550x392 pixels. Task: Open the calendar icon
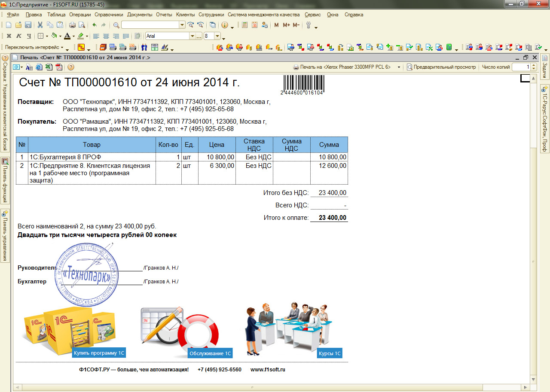[254, 25]
